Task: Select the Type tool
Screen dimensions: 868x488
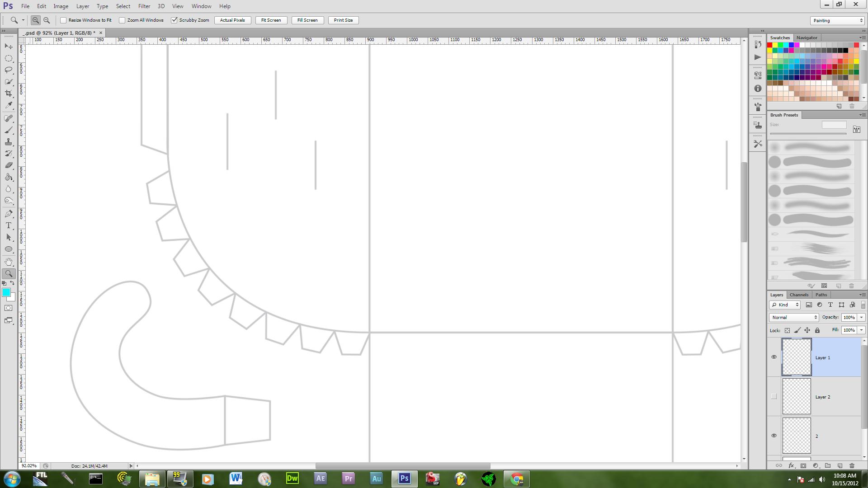Action: tap(9, 225)
